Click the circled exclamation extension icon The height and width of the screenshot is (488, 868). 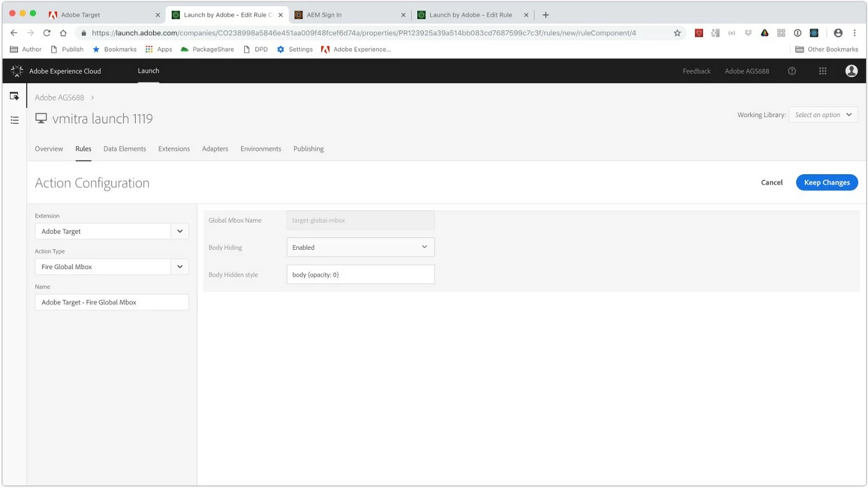pyautogui.click(x=797, y=33)
